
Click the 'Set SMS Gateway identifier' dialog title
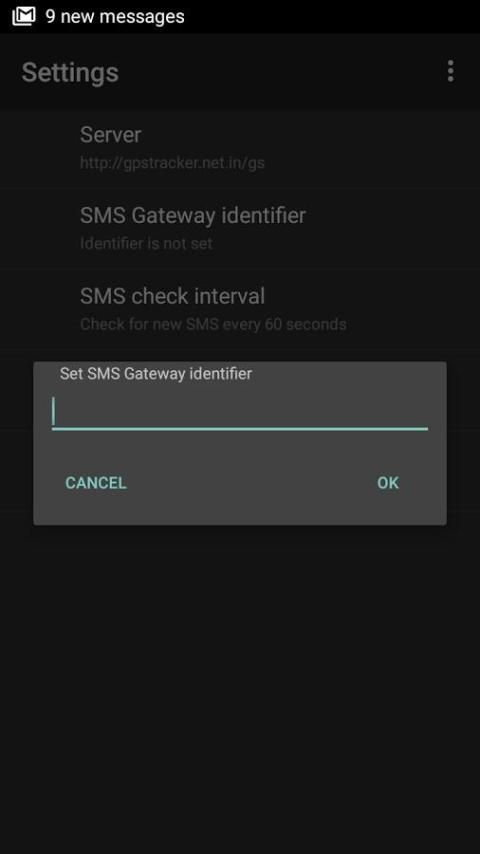click(156, 374)
